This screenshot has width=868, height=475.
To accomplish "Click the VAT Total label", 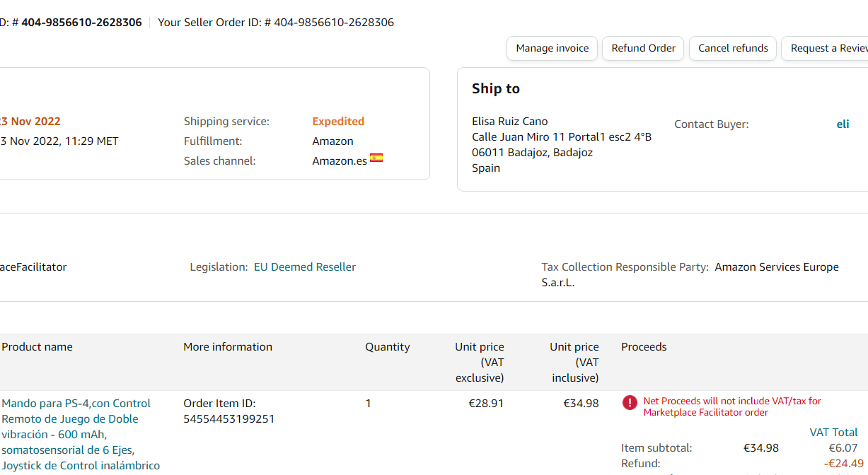I will click(x=833, y=433).
